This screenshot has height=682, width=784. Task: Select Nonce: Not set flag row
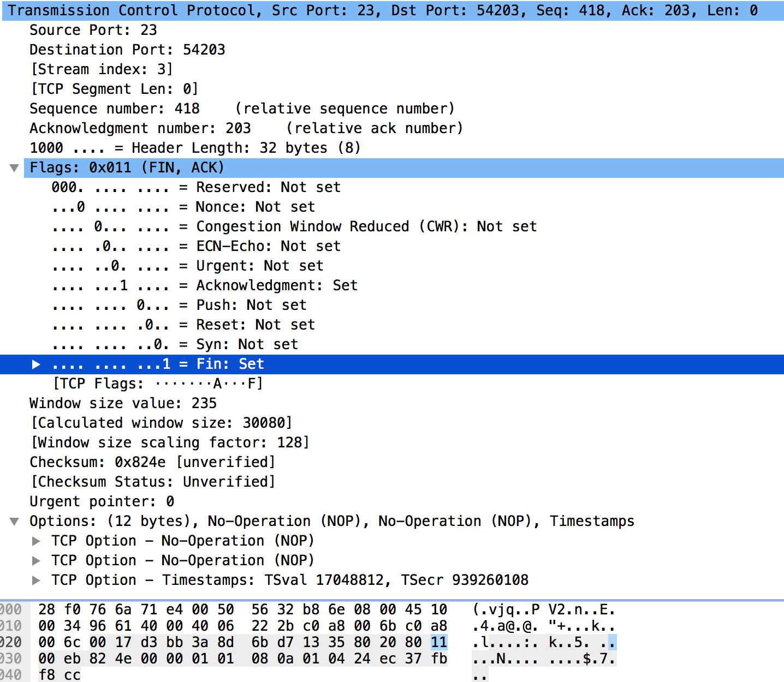(x=183, y=207)
